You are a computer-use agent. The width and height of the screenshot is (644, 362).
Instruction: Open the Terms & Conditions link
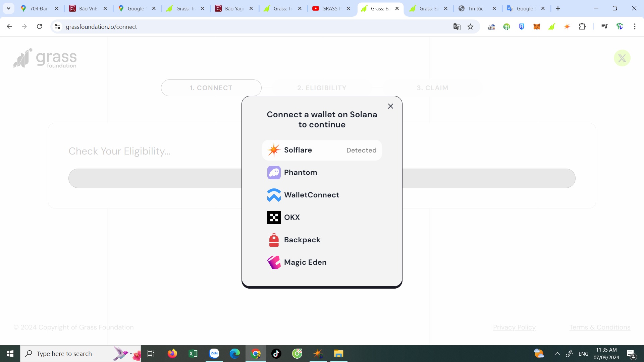point(599,327)
